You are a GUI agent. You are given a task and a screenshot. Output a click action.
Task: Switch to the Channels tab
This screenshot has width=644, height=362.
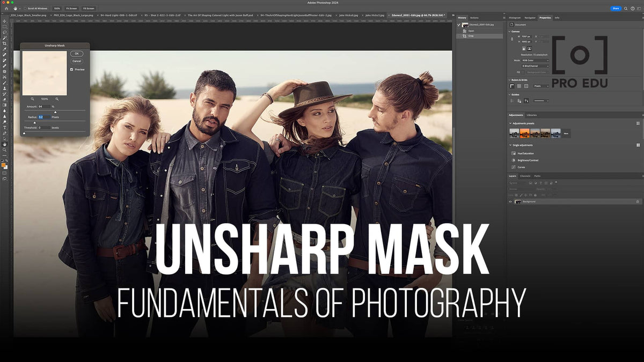[525, 176]
